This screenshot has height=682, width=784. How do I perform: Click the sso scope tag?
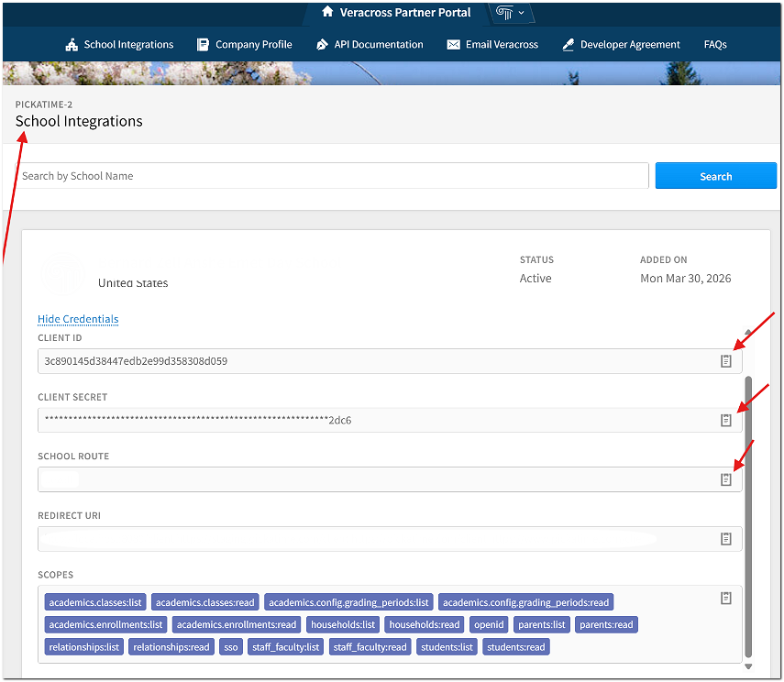[x=231, y=647]
